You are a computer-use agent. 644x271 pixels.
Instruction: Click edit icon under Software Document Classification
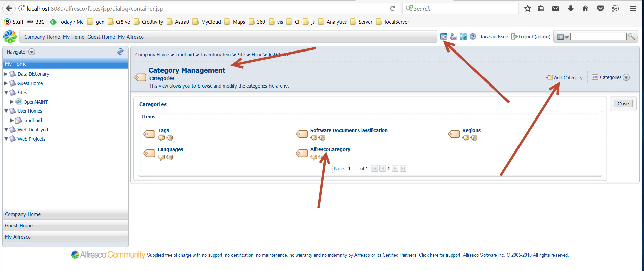tap(314, 138)
